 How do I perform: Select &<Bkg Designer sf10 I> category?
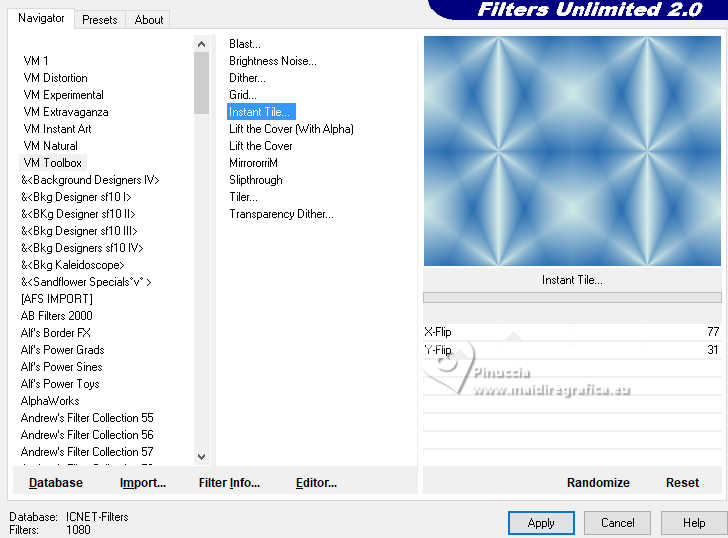pos(76,197)
